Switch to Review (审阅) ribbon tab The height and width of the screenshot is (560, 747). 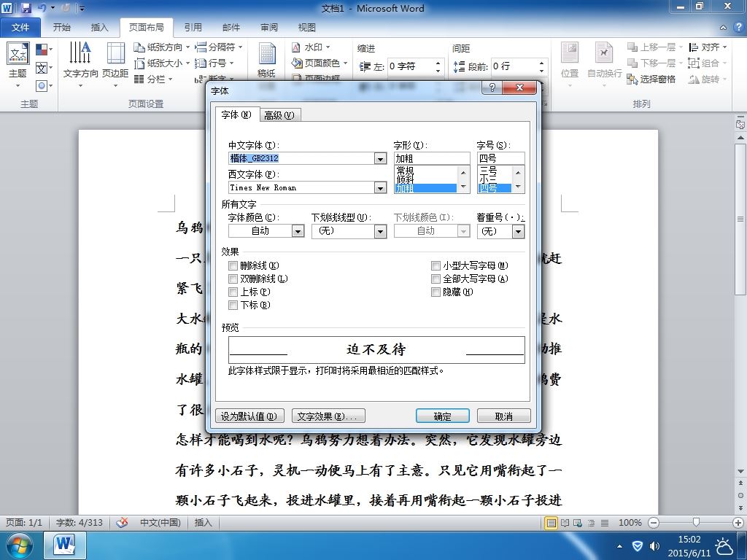tap(269, 27)
